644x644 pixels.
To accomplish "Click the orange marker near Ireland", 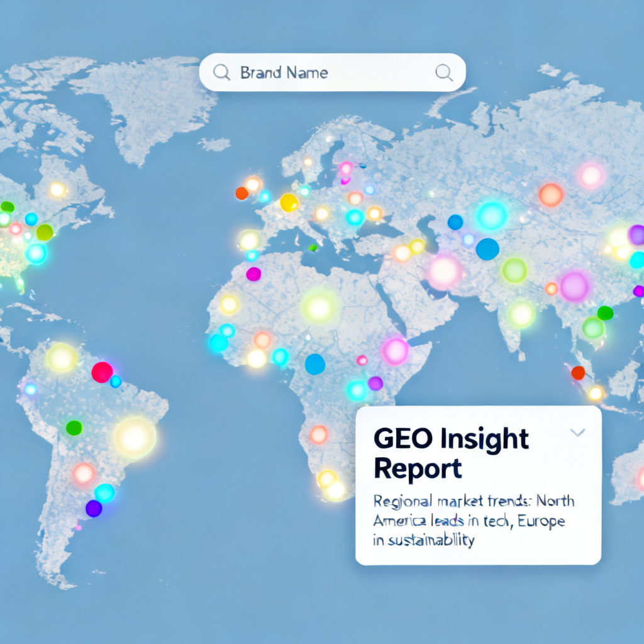I will coord(241,193).
